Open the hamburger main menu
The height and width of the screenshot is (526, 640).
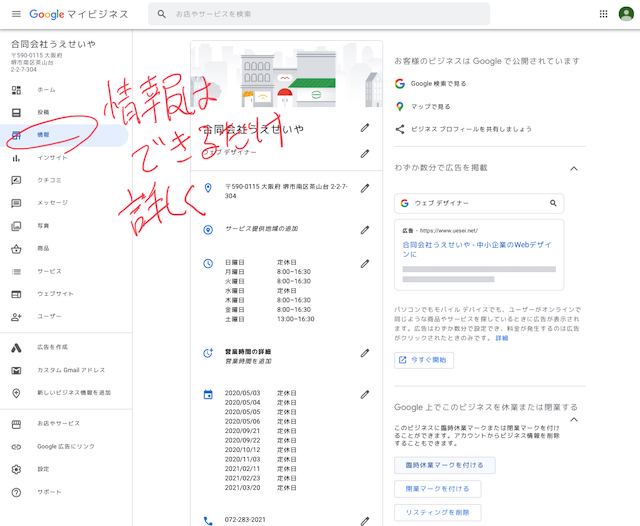pyautogui.click(x=16, y=14)
